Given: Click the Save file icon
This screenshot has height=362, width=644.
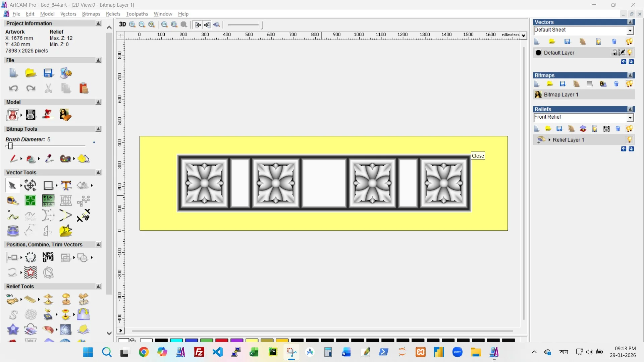Looking at the screenshot, I should point(48,73).
